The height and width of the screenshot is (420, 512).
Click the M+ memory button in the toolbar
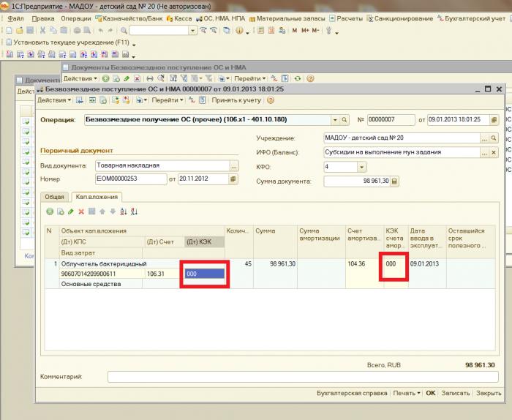[x=305, y=31]
